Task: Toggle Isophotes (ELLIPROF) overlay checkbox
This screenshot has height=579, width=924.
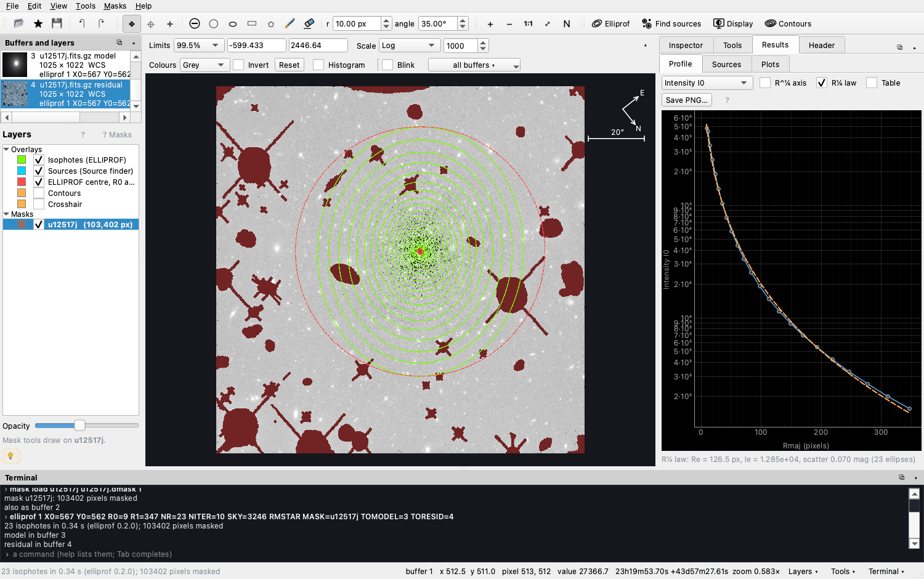Action: point(39,160)
